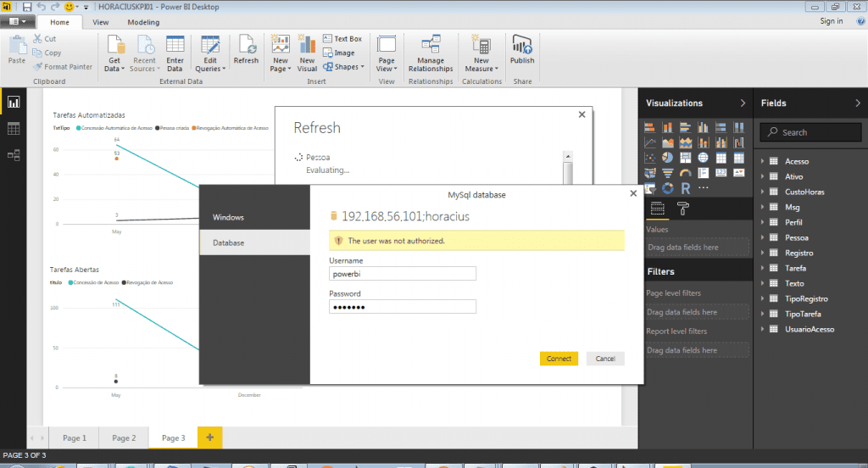Insert an Image from the ribbon
Image resolution: width=868 pixels, height=468 pixels.
click(x=339, y=53)
